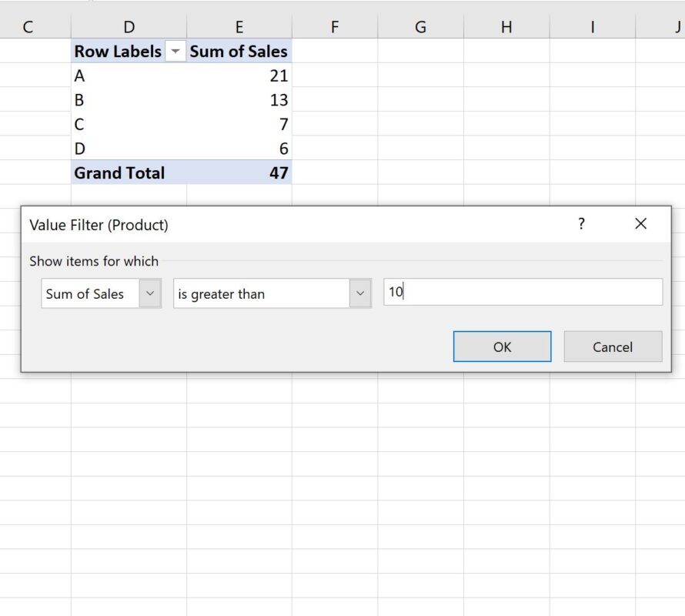
Task: Select row label cell B
Action: pos(129,99)
